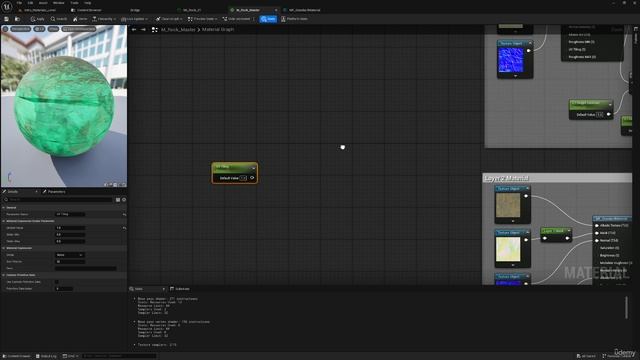The image size is (640, 360).
Task: Open Hide Unrelated options menu
Action: coord(254,19)
